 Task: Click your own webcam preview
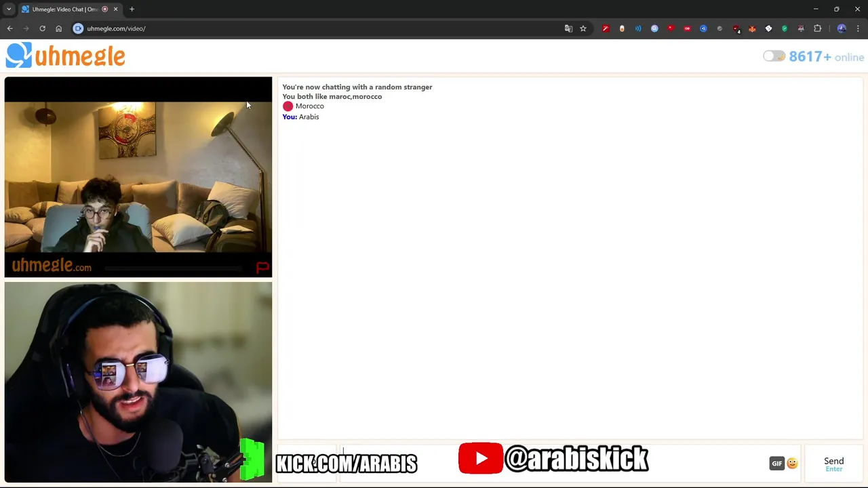(138, 382)
